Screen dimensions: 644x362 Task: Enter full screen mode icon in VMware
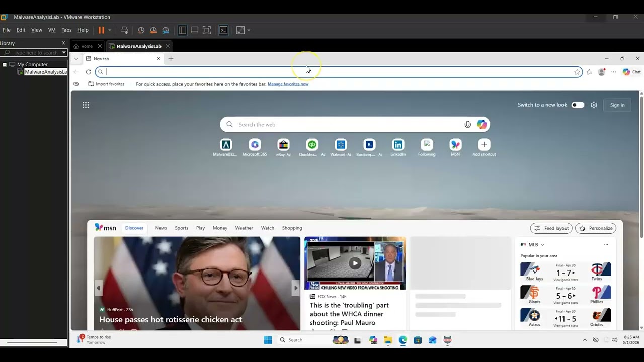(207, 30)
